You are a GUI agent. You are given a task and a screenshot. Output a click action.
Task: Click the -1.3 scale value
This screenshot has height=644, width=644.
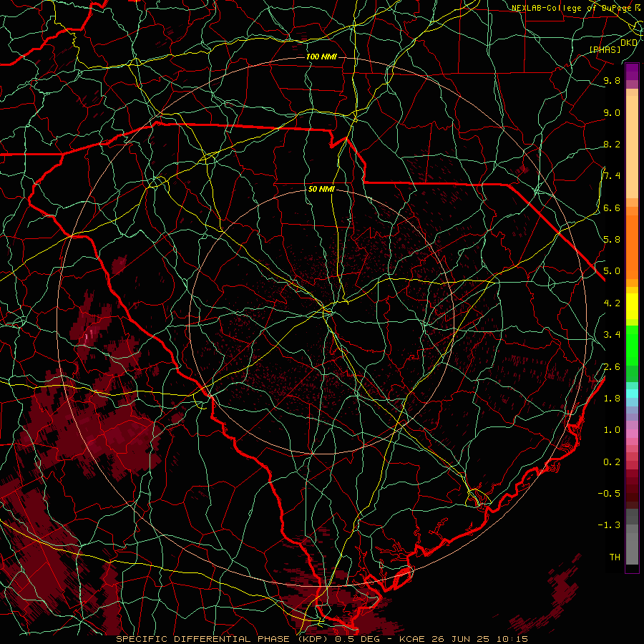pyautogui.click(x=609, y=525)
